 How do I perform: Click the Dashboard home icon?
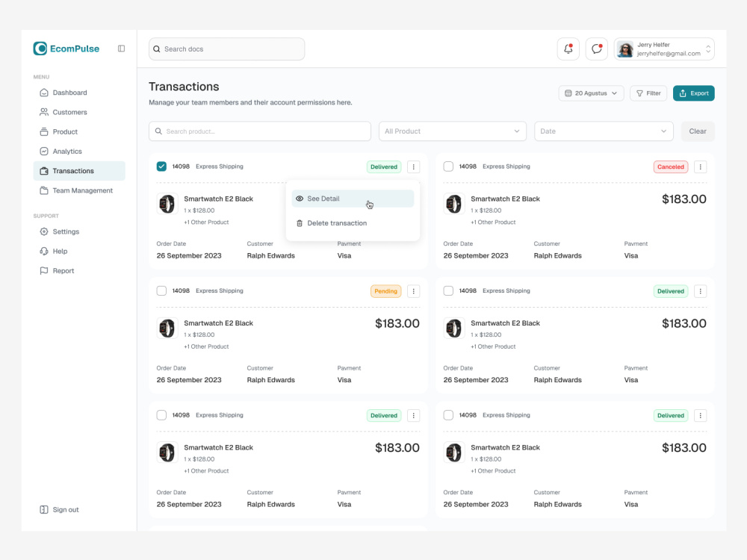pos(44,93)
